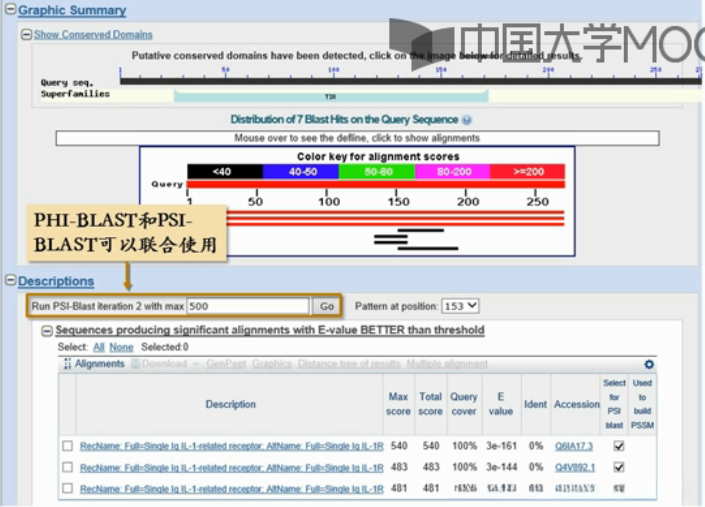Click the E value 3e-144 cell
The image size is (705, 507).
501,467
